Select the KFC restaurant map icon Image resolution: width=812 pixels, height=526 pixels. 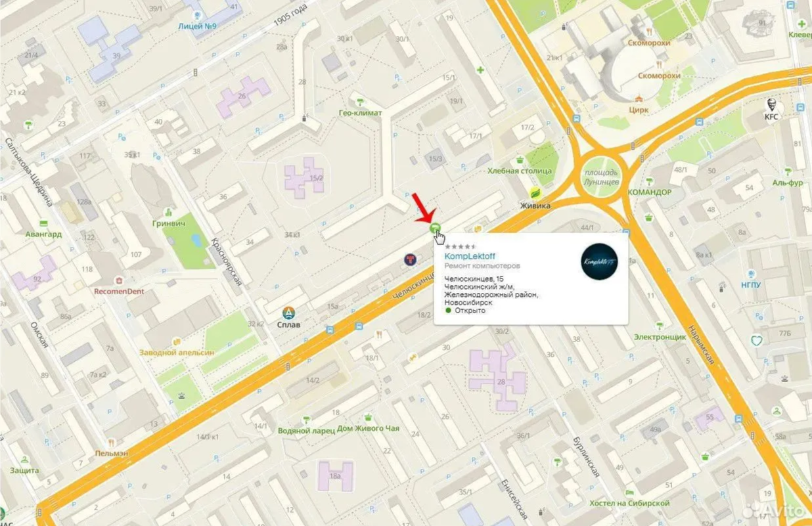771,104
